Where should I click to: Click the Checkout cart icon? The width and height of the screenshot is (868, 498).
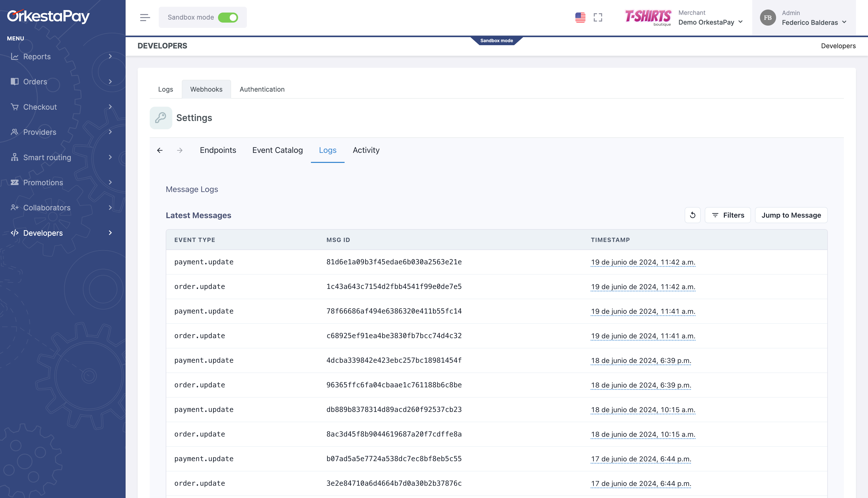click(14, 107)
